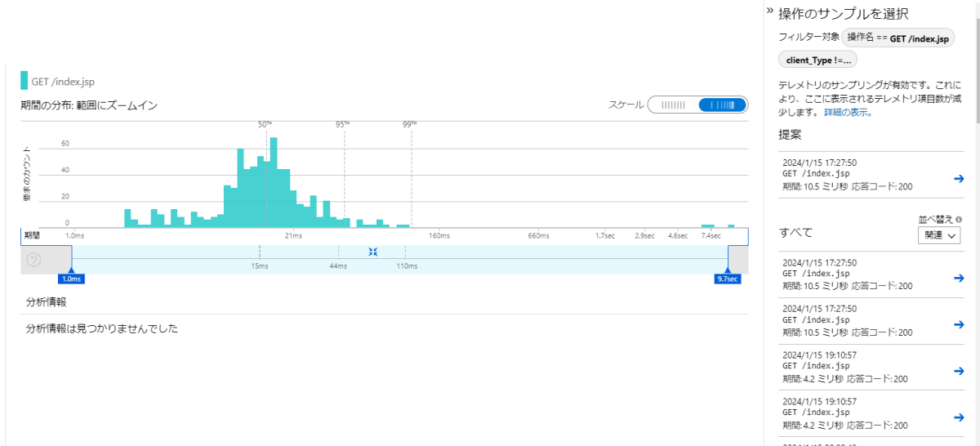Click the 分析情報 heading
The height and width of the screenshot is (446, 980).
46,301
